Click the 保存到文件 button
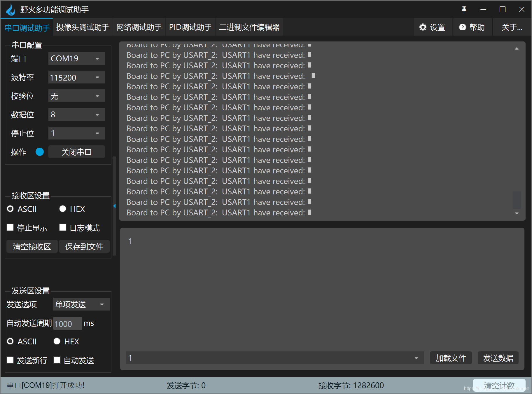 click(x=84, y=246)
